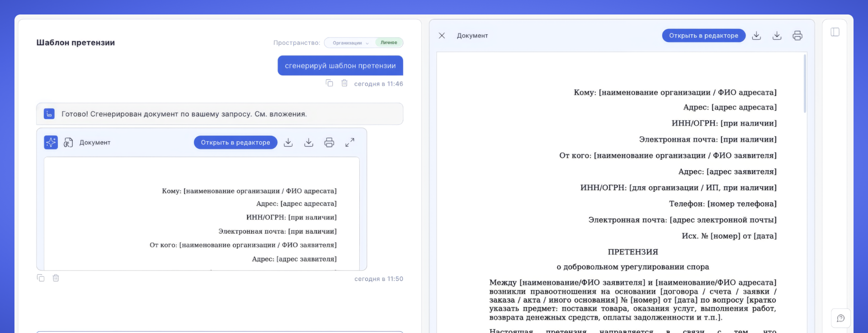Click the 'сегодня в 11:46' timestamp
Screen dimensions: 868x333
coord(379,84)
